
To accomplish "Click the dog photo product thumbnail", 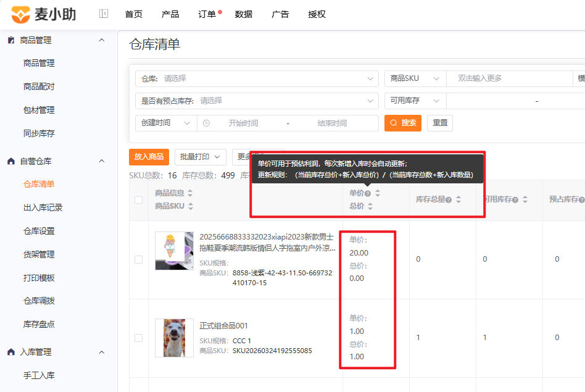I will [x=174, y=338].
